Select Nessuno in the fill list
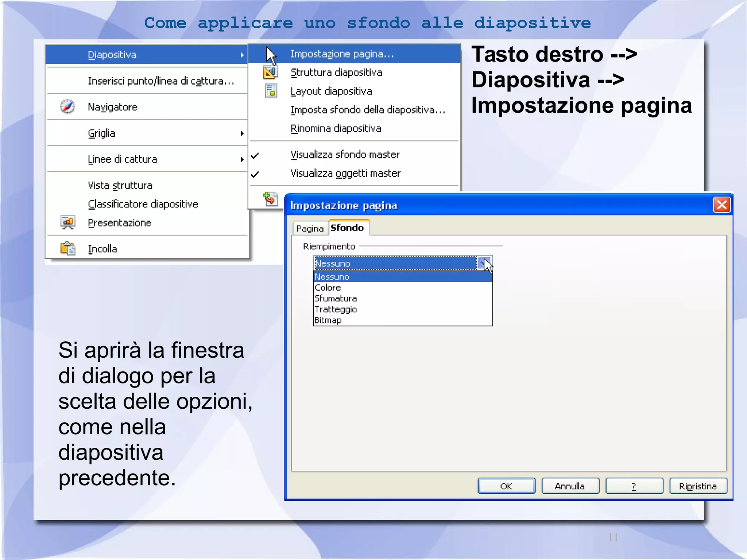The width and height of the screenshot is (747, 560). [403, 277]
